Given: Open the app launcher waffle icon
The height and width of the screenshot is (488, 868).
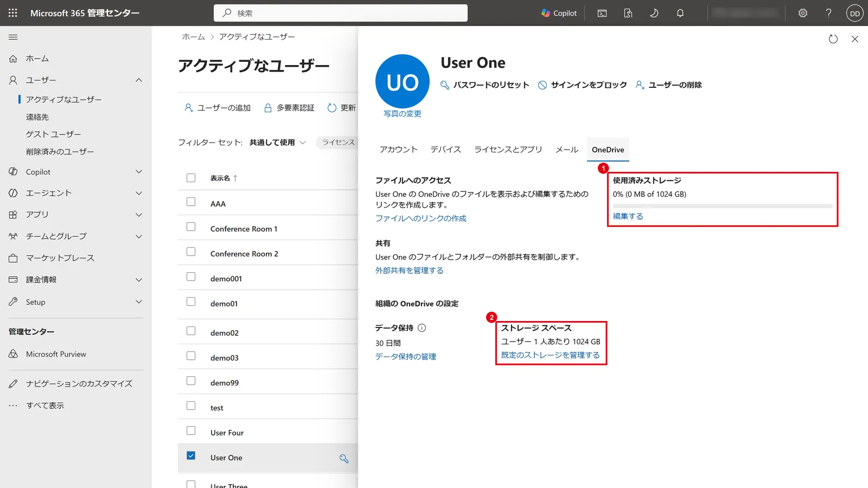Looking at the screenshot, I should 13,13.
